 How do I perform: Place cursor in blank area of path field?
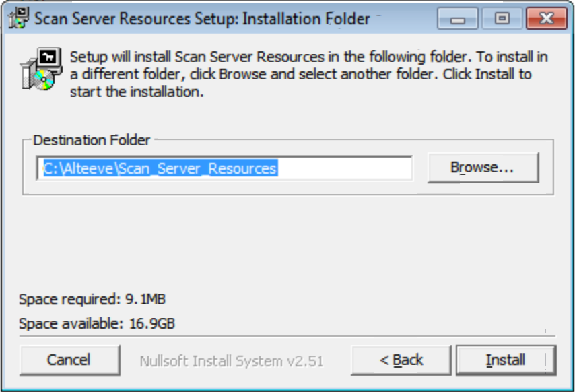(x=345, y=168)
